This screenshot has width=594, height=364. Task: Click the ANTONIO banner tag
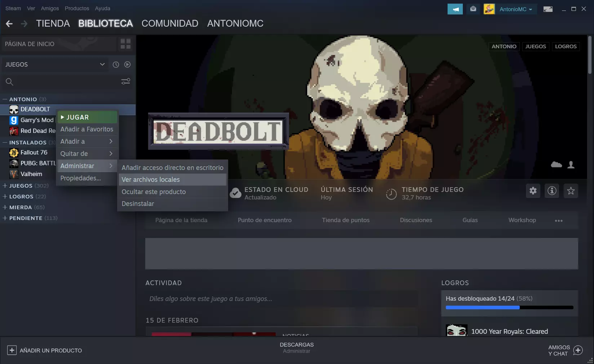tap(504, 46)
